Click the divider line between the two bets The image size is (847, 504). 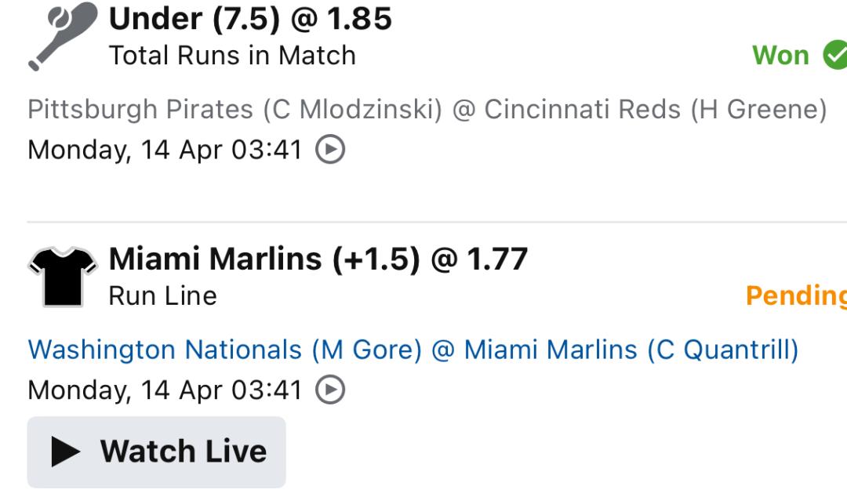point(437,222)
